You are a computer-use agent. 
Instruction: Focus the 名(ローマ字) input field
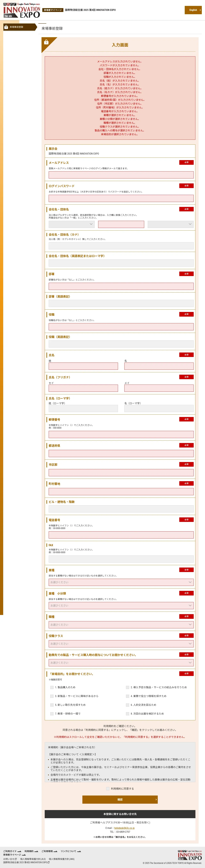pos(159,408)
